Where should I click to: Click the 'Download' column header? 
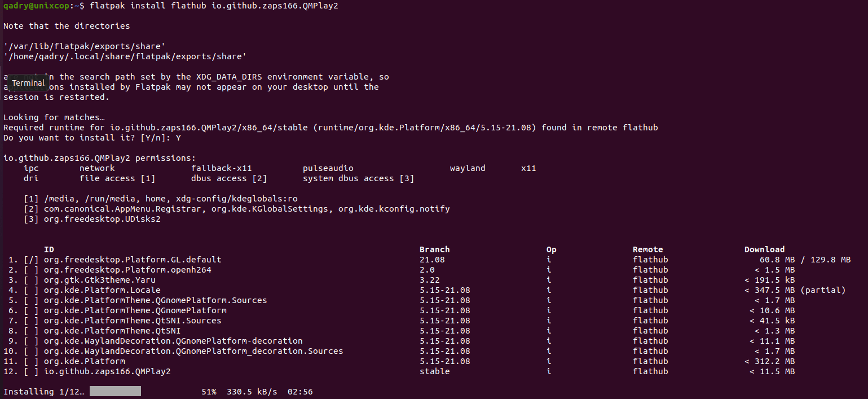(x=765, y=249)
